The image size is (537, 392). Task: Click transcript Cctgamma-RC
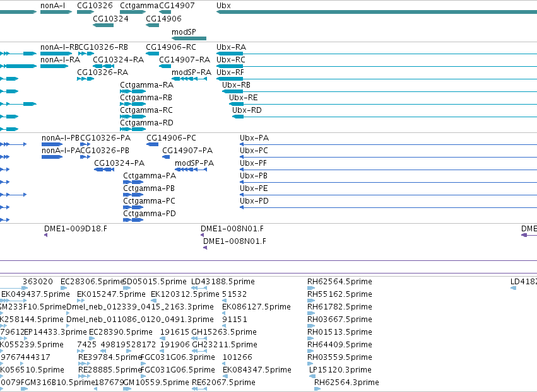tap(146, 110)
